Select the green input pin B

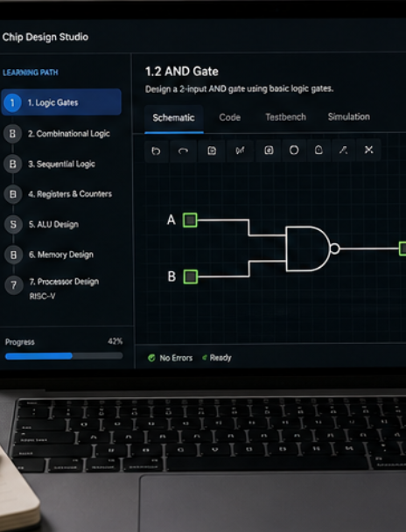[191, 276]
